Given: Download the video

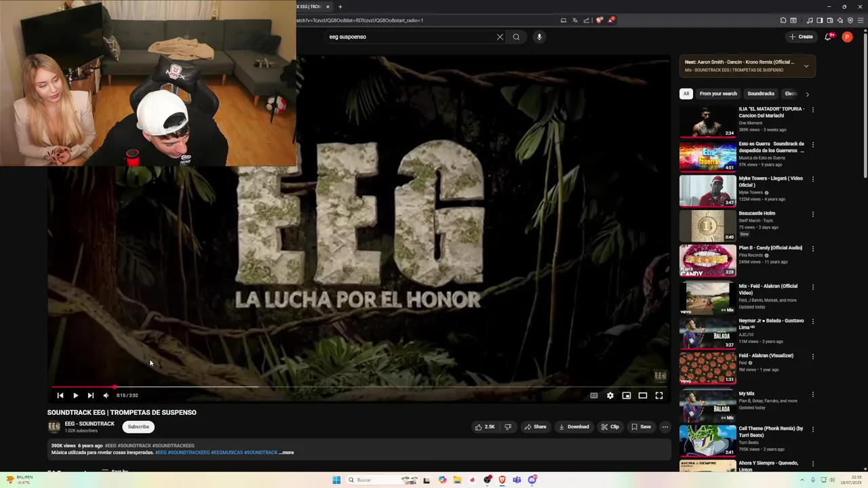Looking at the screenshot, I should coord(574,427).
